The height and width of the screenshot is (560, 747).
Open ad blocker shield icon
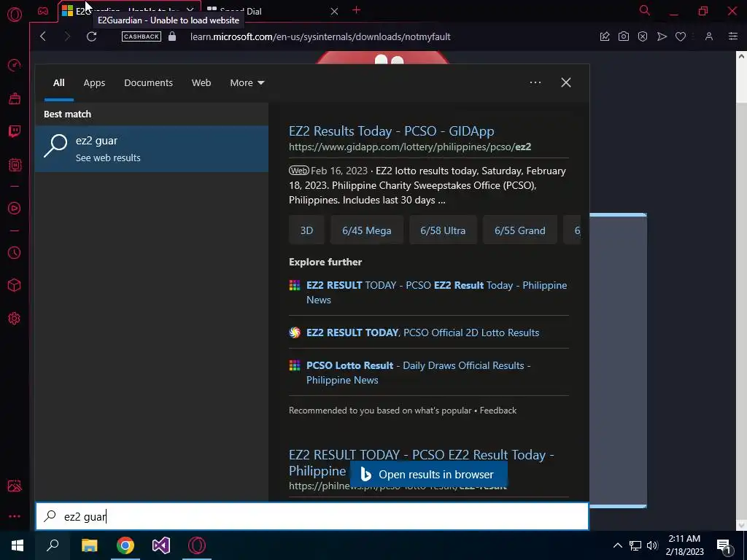point(643,36)
